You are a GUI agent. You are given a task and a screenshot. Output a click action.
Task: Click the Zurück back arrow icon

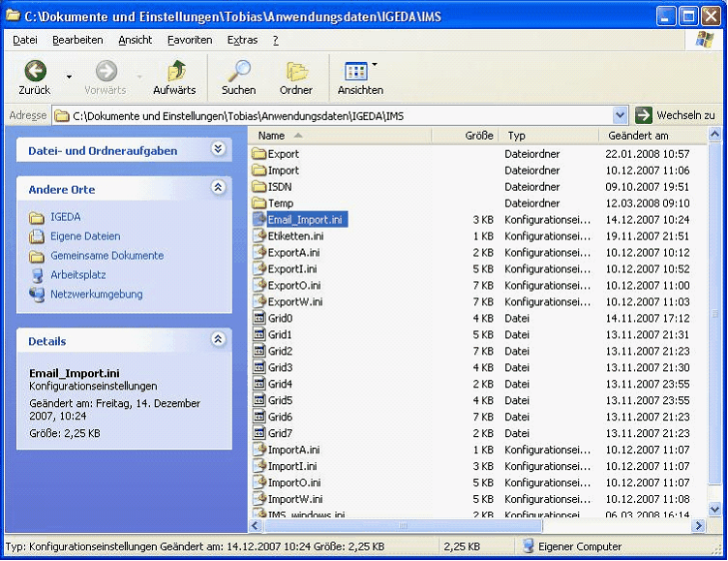(35, 72)
